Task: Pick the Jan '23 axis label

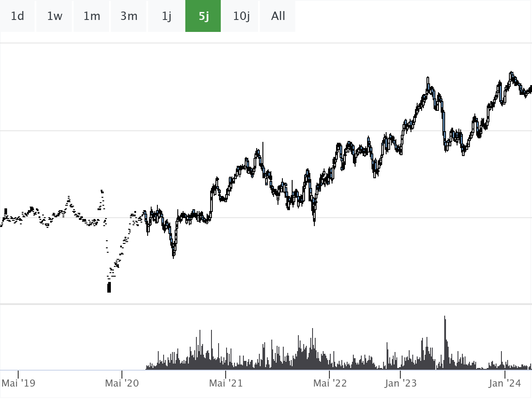Action: tap(401, 383)
